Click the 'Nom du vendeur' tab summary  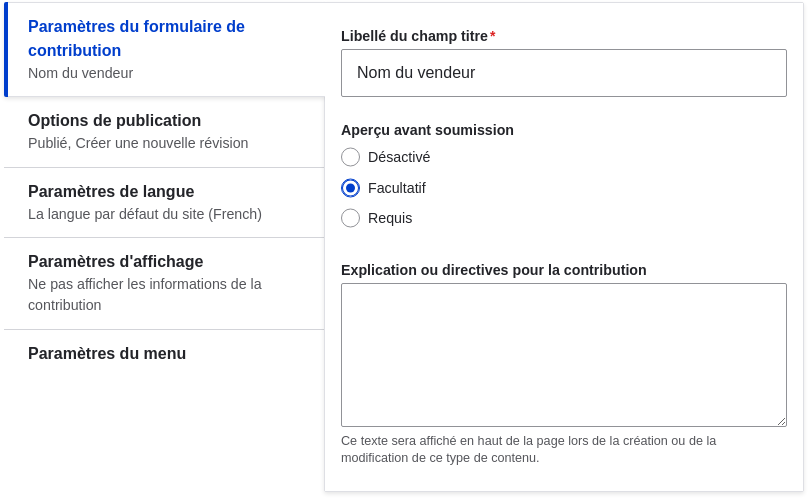[80, 73]
